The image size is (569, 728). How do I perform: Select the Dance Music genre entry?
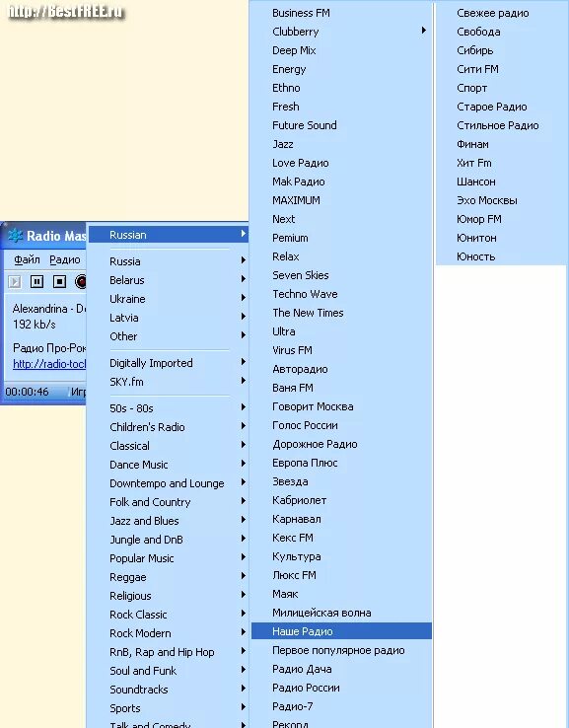click(x=169, y=465)
